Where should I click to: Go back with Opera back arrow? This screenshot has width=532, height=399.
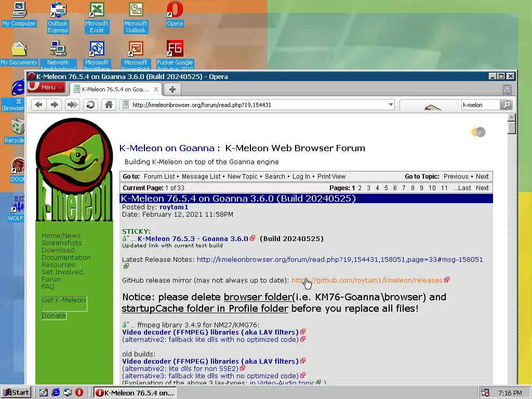click(x=38, y=105)
